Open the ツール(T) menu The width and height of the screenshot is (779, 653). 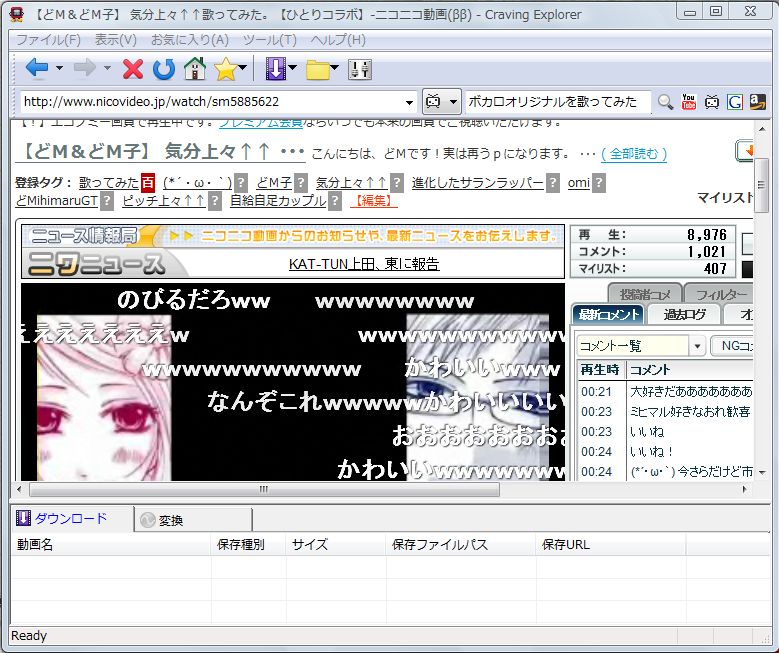pyautogui.click(x=270, y=40)
